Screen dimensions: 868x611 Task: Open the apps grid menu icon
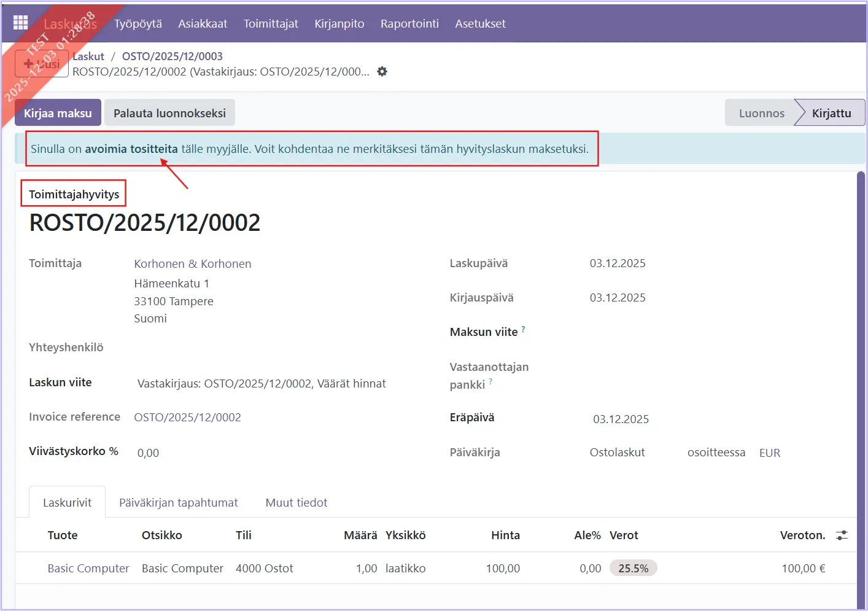pyautogui.click(x=20, y=23)
